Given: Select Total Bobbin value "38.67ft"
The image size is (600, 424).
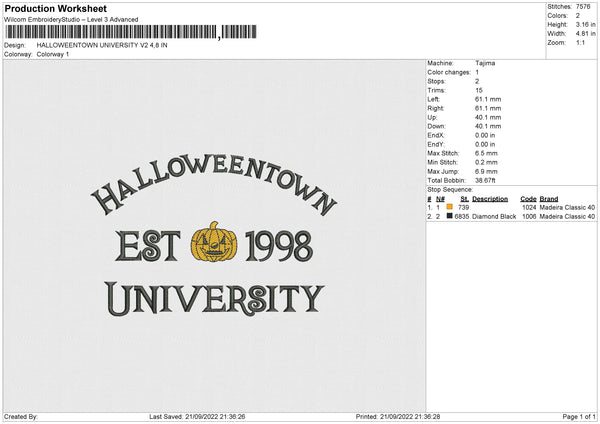Looking at the screenshot, I should point(485,181).
